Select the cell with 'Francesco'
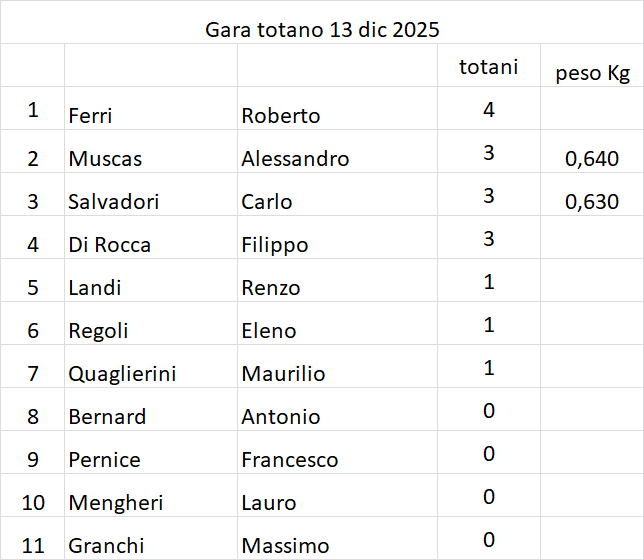 point(290,459)
